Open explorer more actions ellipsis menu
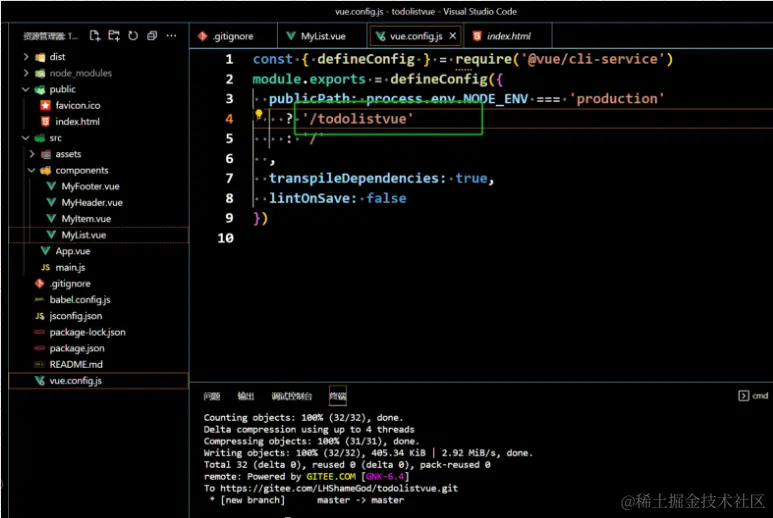This screenshot has width=773, height=518. (x=171, y=35)
